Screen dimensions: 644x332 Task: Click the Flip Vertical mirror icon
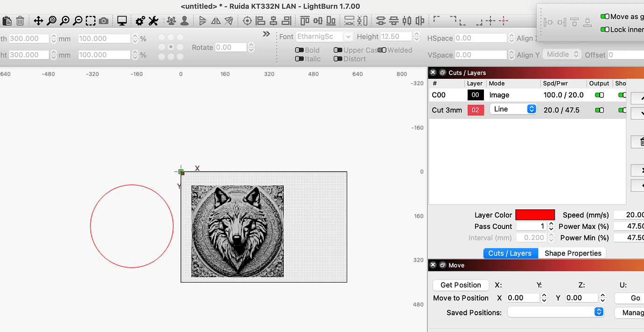click(x=216, y=21)
